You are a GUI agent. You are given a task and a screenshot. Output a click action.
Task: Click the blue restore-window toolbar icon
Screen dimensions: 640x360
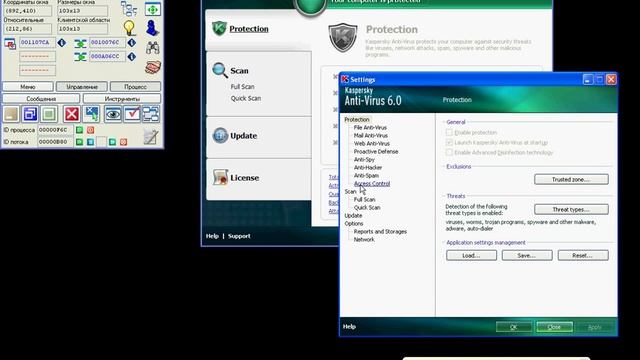click(30, 114)
